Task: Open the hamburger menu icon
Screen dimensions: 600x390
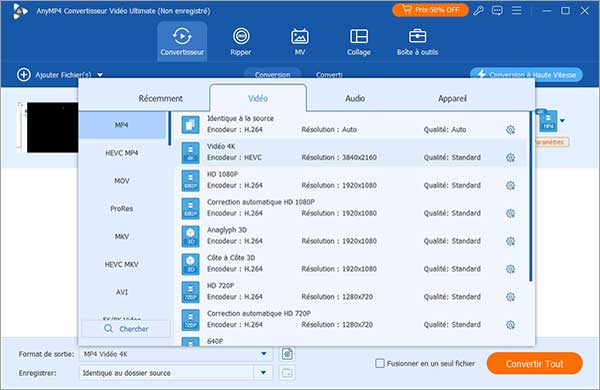Action: pyautogui.click(x=517, y=10)
